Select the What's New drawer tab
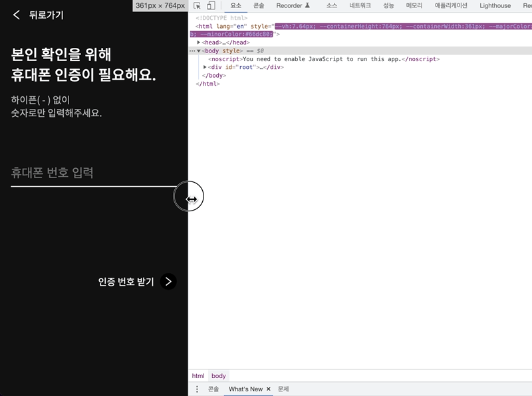532x396 pixels. [x=245, y=389]
